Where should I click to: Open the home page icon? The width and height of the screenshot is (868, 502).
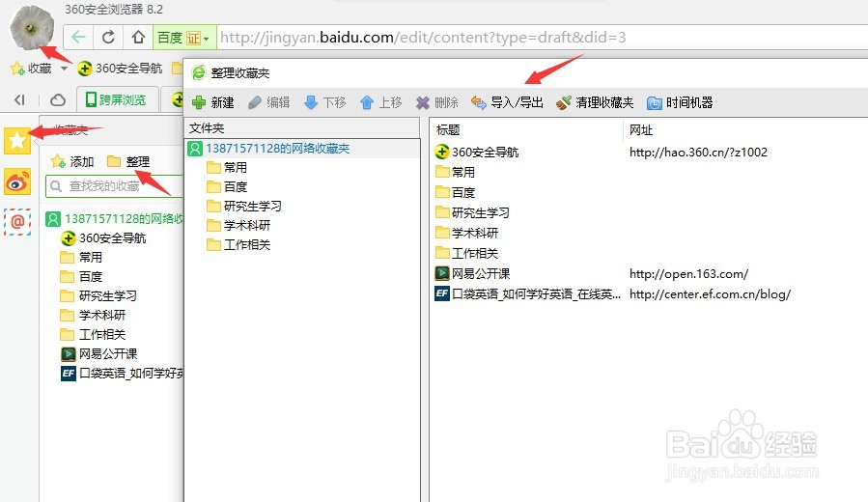click(138, 37)
